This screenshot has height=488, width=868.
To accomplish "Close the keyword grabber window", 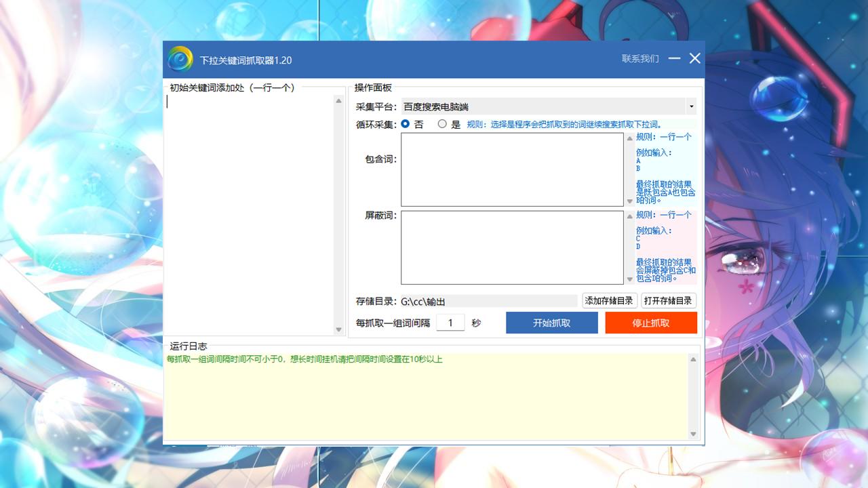I will [x=695, y=59].
